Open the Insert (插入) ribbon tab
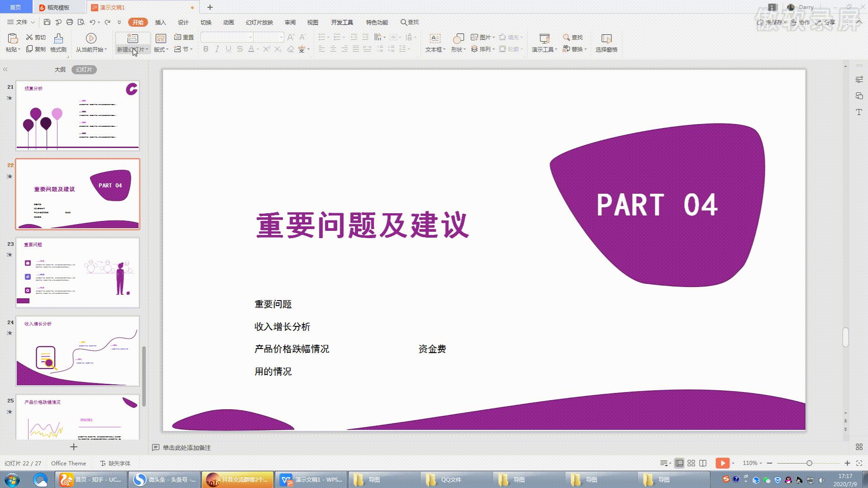 pyautogui.click(x=161, y=22)
